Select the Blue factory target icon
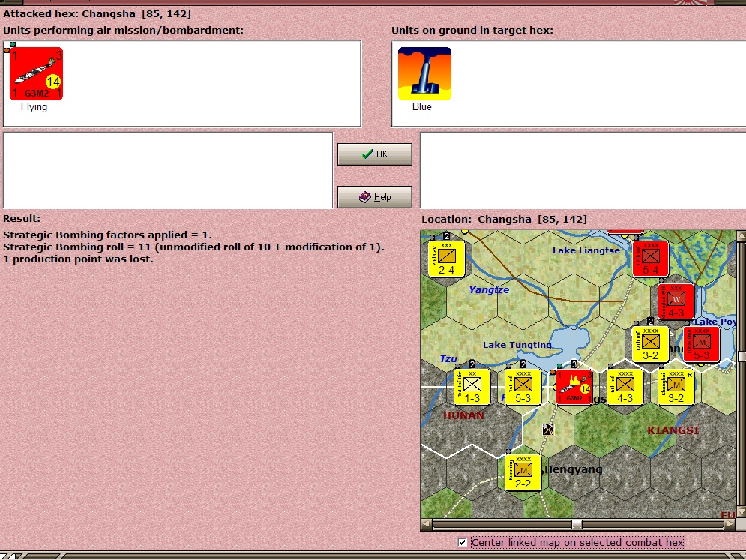Viewport: 746px width, 560px height. click(424, 73)
